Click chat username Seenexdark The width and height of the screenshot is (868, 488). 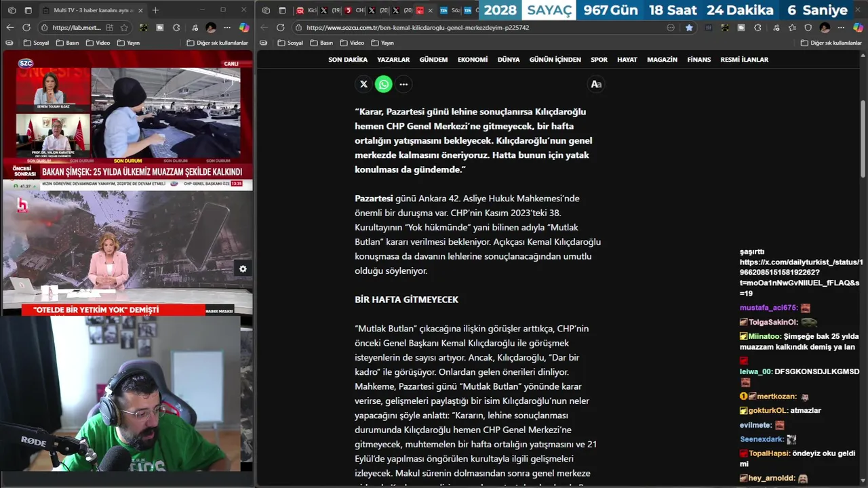point(762,439)
